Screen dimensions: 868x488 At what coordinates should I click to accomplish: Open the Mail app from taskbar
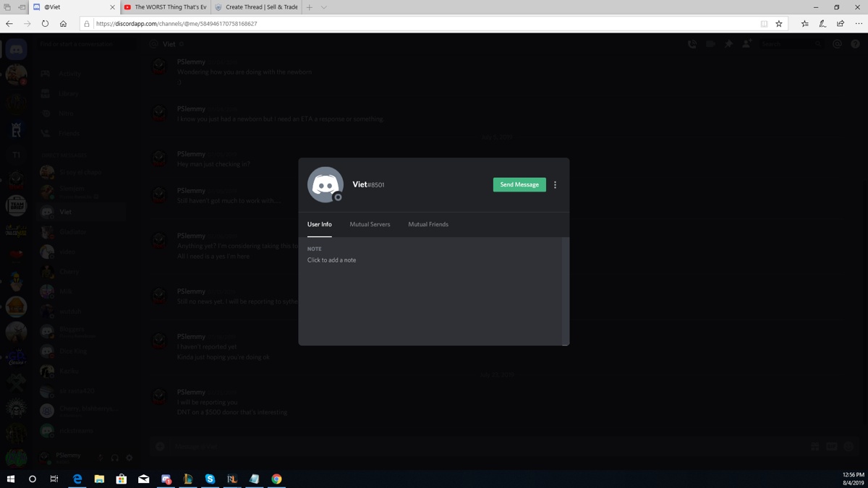coord(143,479)
